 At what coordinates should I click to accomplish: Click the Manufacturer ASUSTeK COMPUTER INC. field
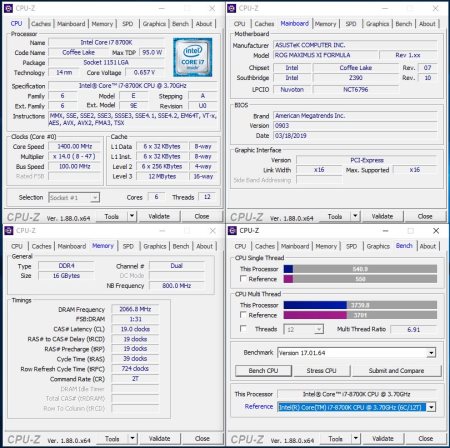tap(355, 45)
